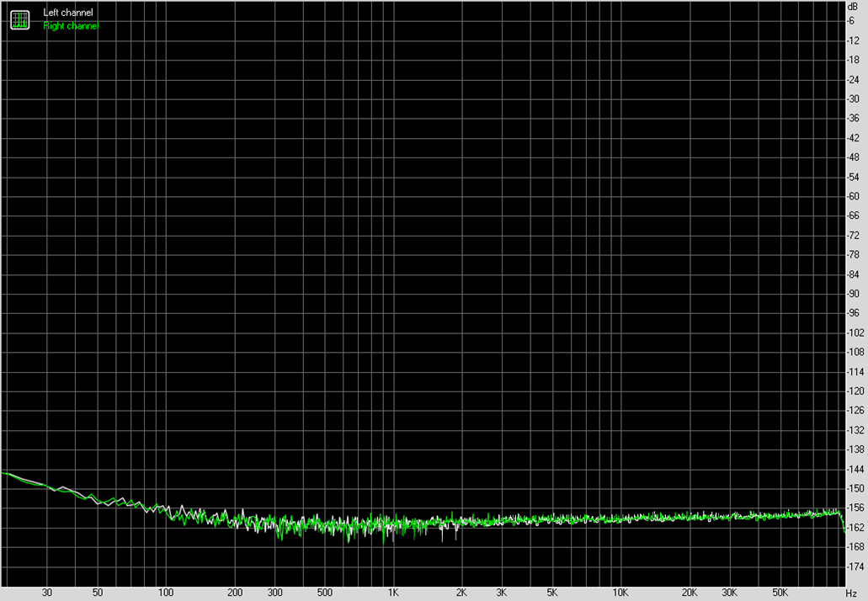This screenshot has width=868, height=601.
Task: Click the -156 dB axis value
Action: [x=855, y=508]
